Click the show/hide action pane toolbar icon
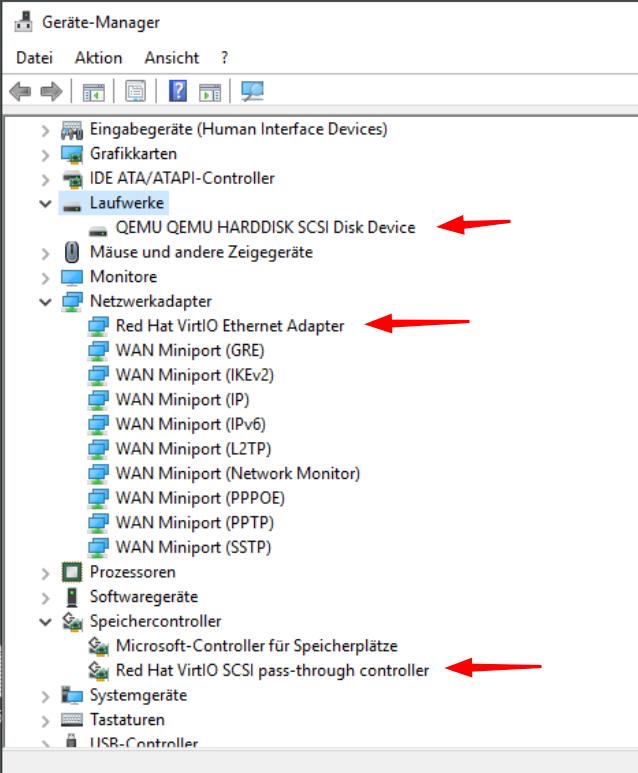The height and width of the screenshot is (773, 638). tap(210, 92)
